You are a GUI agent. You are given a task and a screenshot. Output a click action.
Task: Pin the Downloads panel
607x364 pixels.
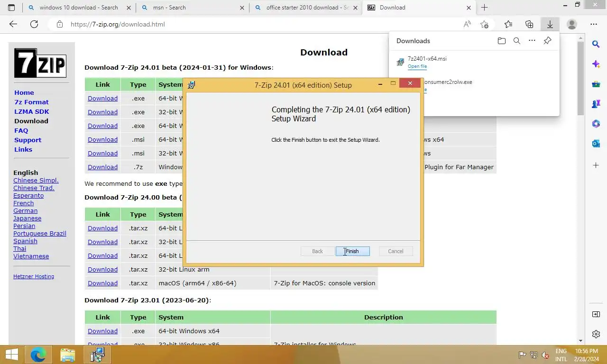coord(547,41)
